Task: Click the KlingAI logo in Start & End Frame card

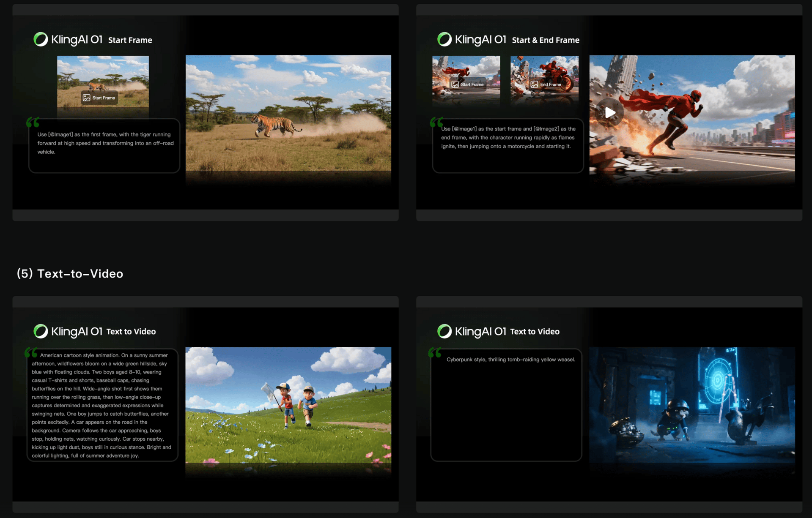Action: point(444,40)
